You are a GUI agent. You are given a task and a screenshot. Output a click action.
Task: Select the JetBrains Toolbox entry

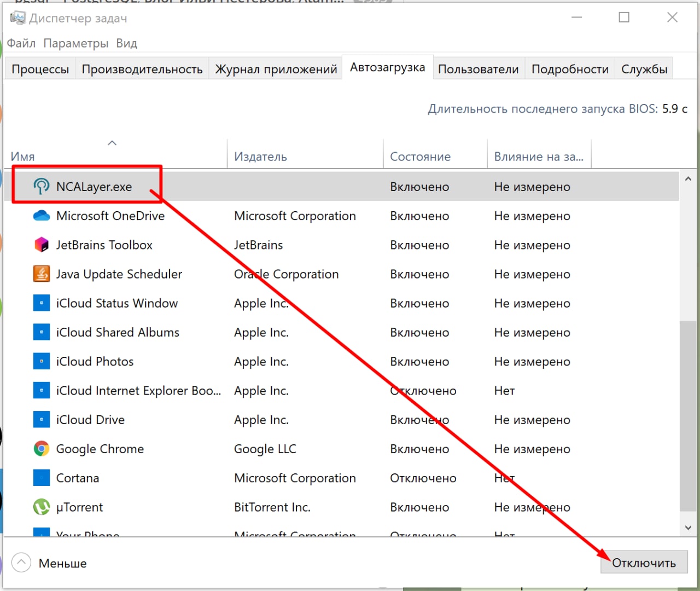(104, 245)
